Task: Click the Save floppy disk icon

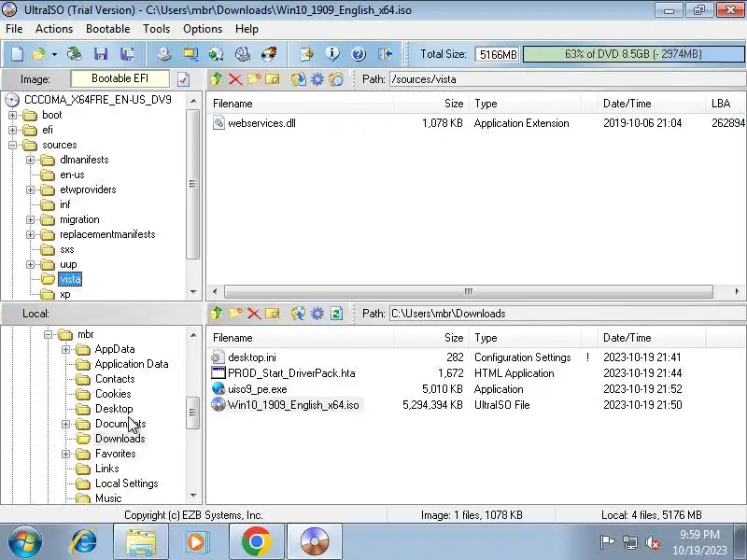Action: click(101, 54)
